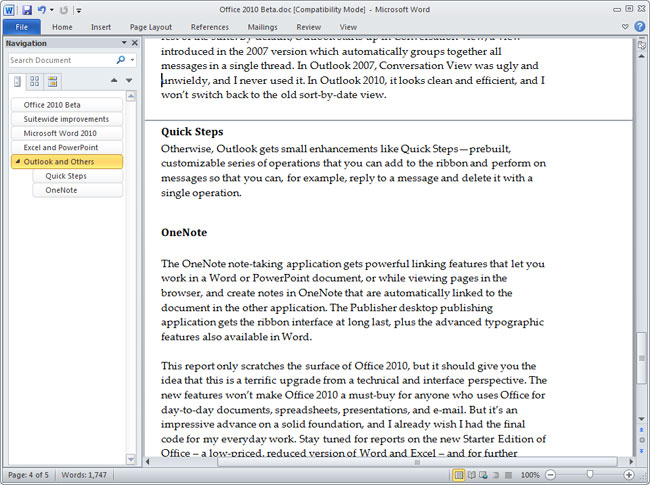Jump to the Quick Steps subheading

tap(78, 176)
